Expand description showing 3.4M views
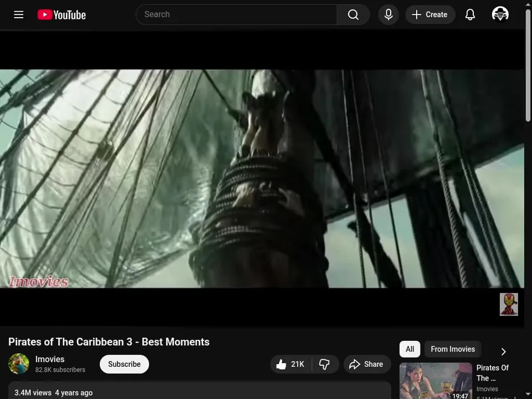Viewport: 532px width, 399px height. 199,390
